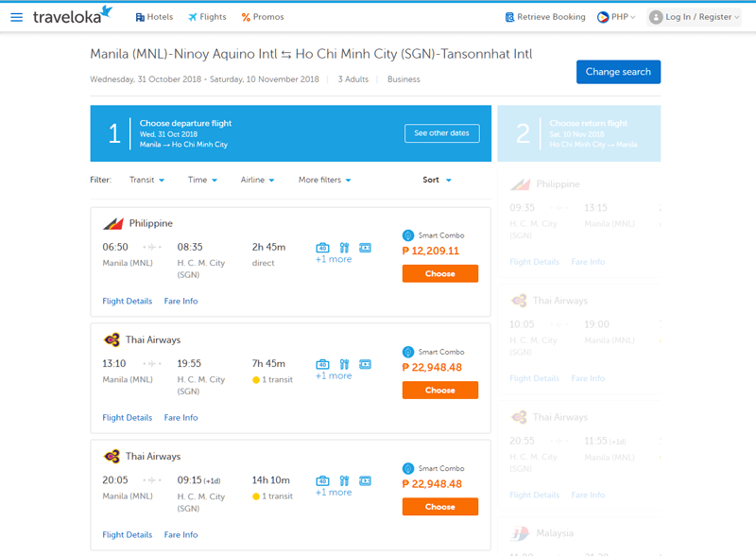Click entertainment icon on 20:05 Thai flight
Screen dimensions: 756x556
[366, 480]
